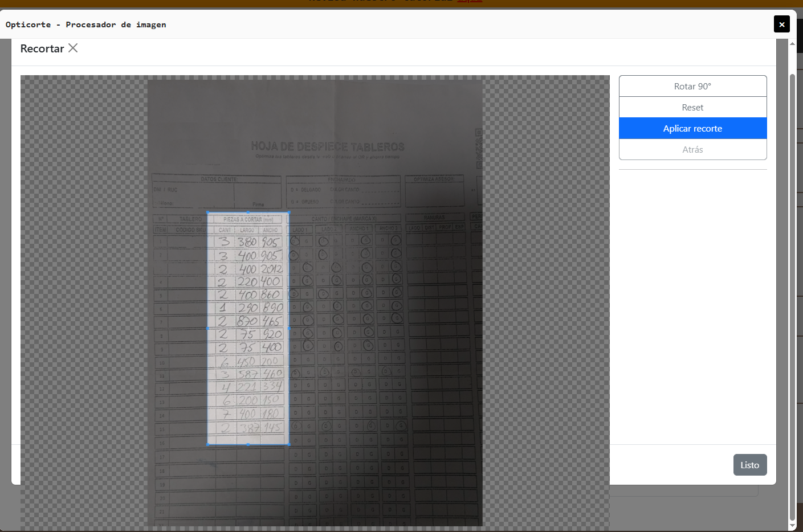
Task: Click the left-middle crop edge handle
Action: [207, 329]
